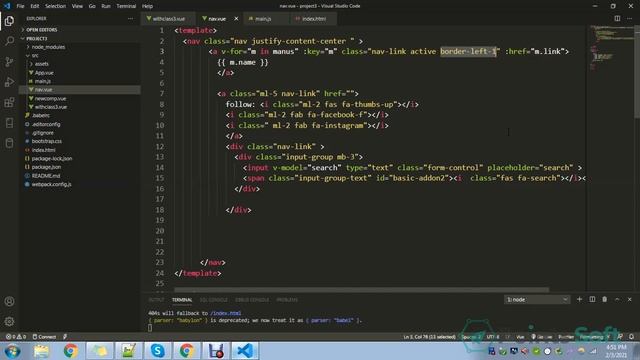
Task: Open the Accounts icon in activity bar
Action: tap(9, 302)
